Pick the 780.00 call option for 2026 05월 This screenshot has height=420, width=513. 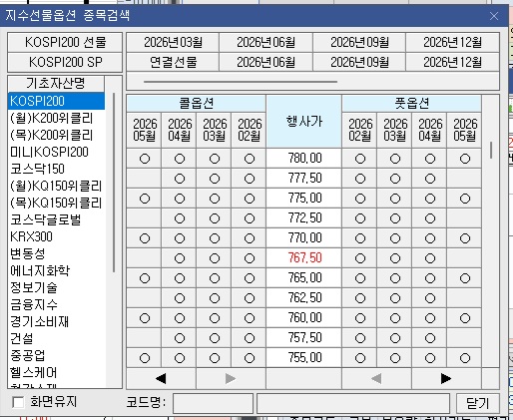click(145, 159)
